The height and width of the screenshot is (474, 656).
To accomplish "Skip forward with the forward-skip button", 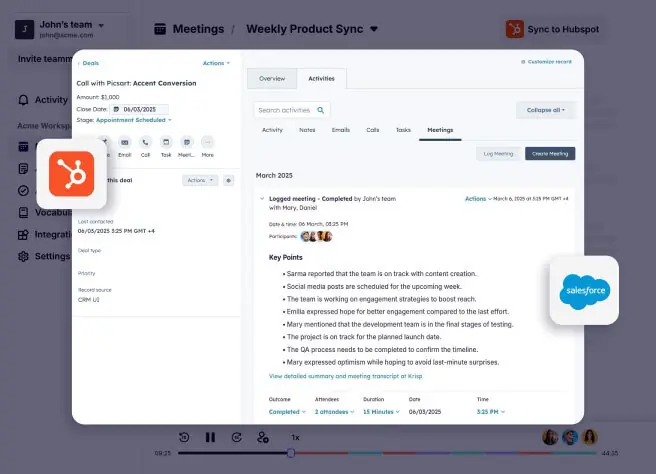I will point(236,438).
